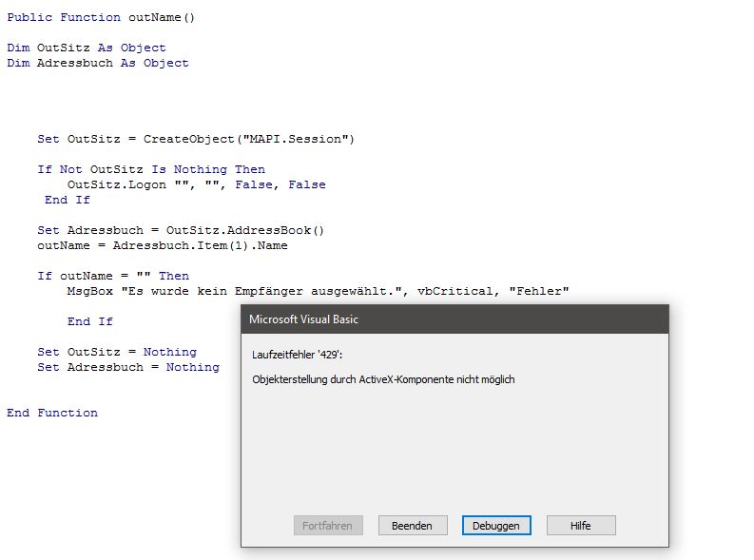Click the line "Dim Adressbuch As Object"

pyautogui.click(x=98, y=63)
